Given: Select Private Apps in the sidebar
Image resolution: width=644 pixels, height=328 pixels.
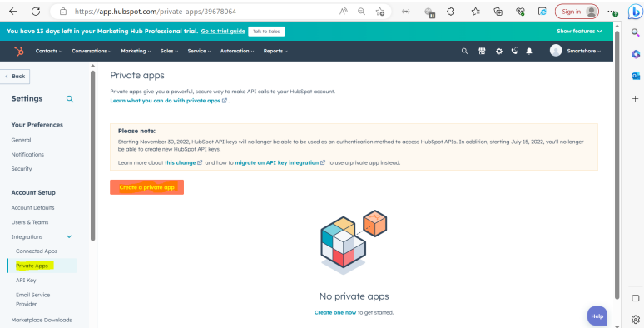Looking at the screenshot, I should pos(32,266).
